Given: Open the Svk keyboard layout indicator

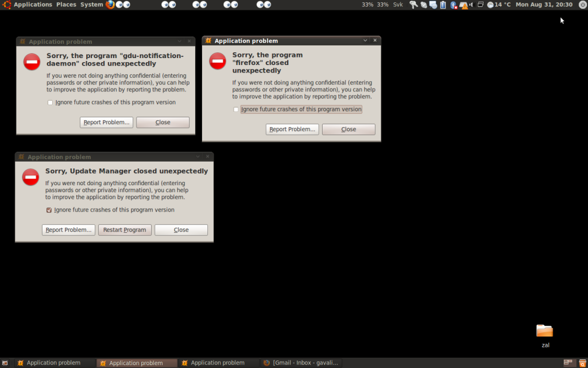Looking at the screenshot, I should 398,5.
